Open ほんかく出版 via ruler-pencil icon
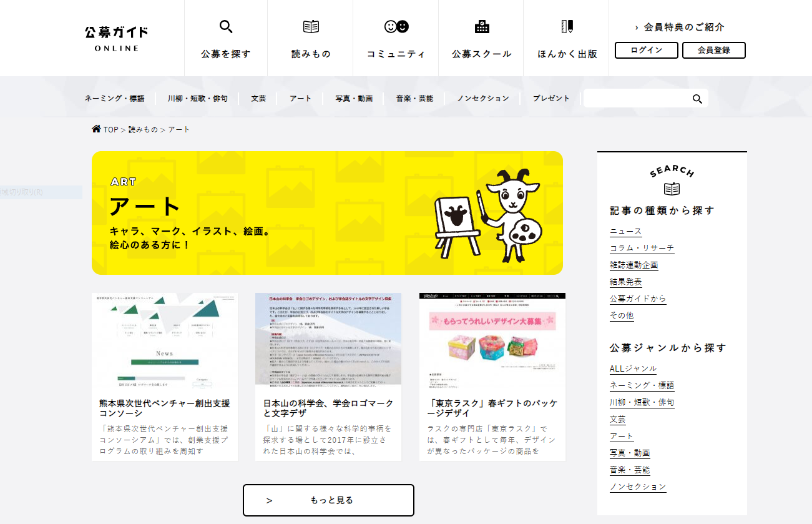The height and width of the screenshot is (524, 812). (x=567, y=27)
